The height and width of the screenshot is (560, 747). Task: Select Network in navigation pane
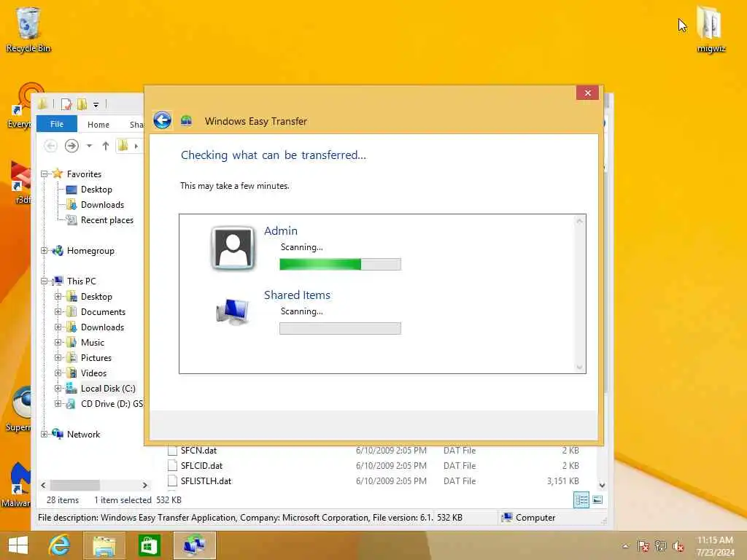[83, 435]
